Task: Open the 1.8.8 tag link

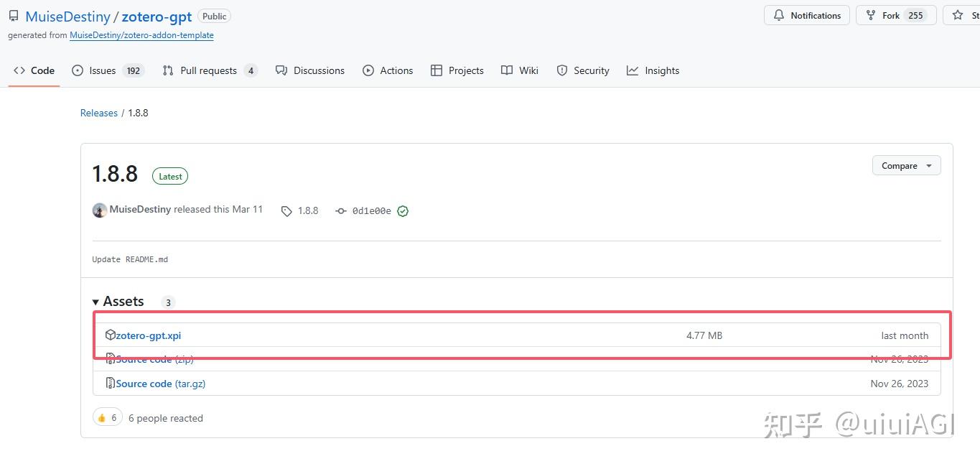Action: pyautogui.click(x=307, y=210)
